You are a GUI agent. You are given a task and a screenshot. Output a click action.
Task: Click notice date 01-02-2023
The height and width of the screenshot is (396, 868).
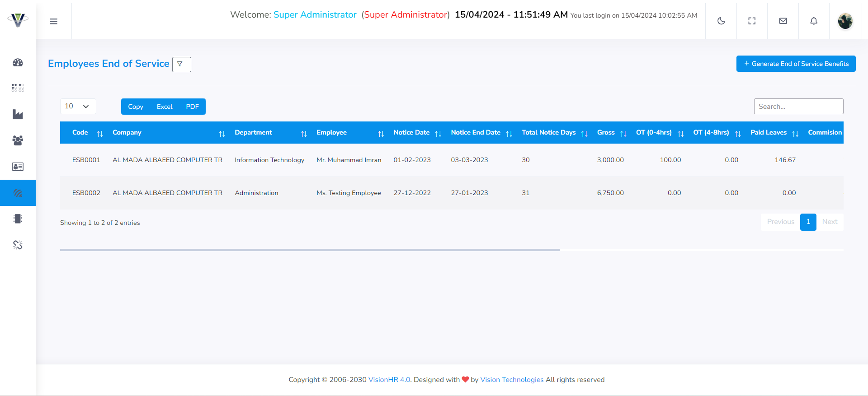[x=412, y=160]
